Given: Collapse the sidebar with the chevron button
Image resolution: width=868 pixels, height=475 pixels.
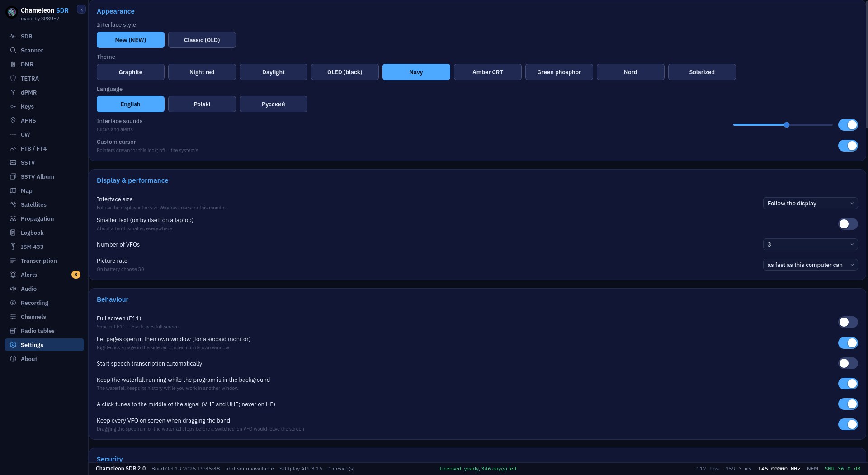Looking at the screenshot, I should 81,9.
